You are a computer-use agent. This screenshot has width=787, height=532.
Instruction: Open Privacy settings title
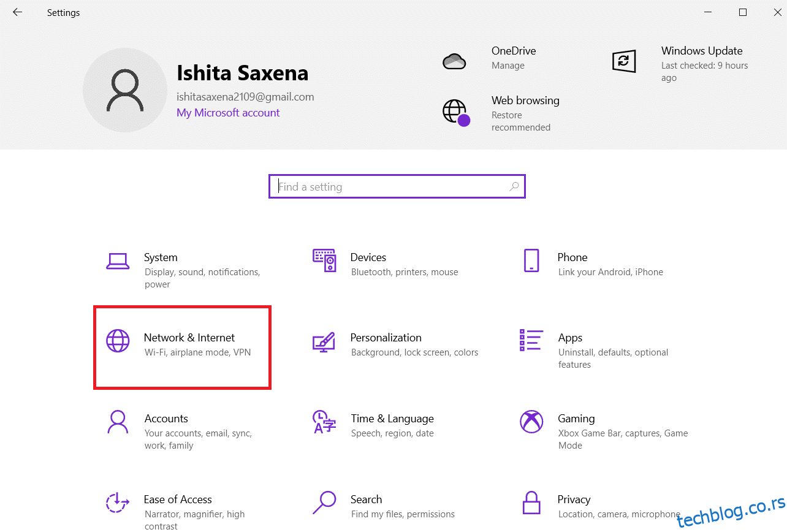tap(574, 500)
